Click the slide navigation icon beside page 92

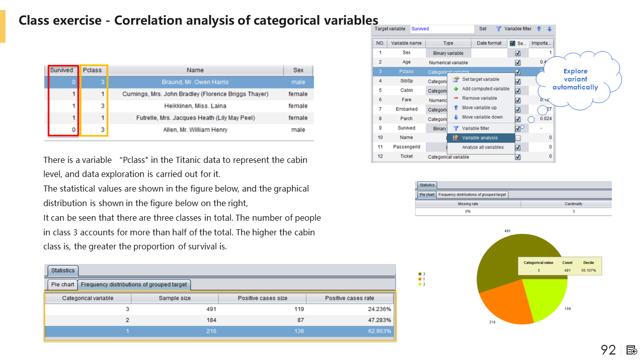coord(632,350)
